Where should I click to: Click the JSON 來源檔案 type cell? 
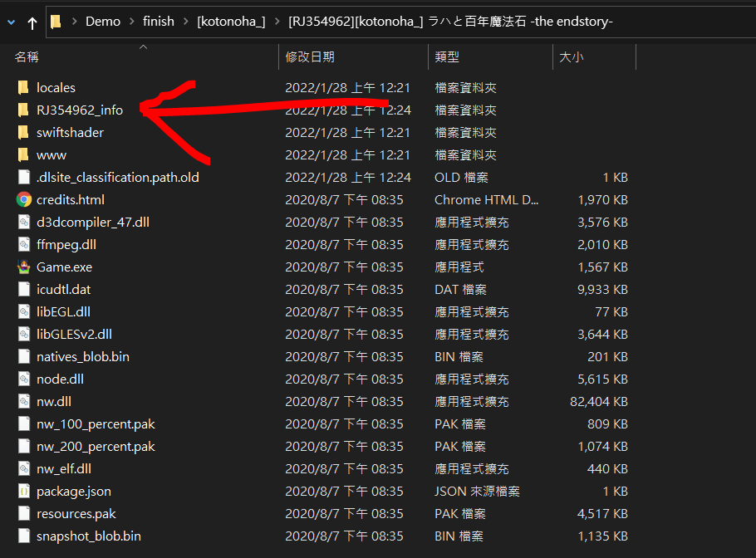pos(477,491)
